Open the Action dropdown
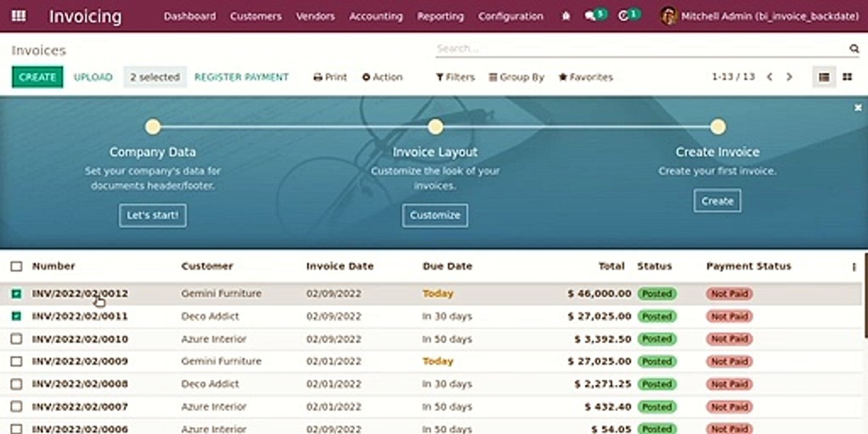 click(x=382, y=77)
